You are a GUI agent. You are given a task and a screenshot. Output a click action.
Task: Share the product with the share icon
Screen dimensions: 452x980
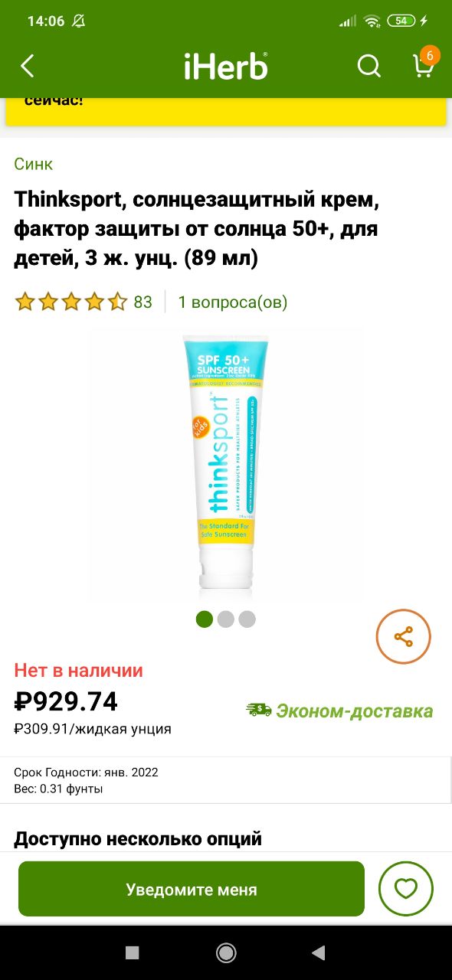click(x=404, y=637)
